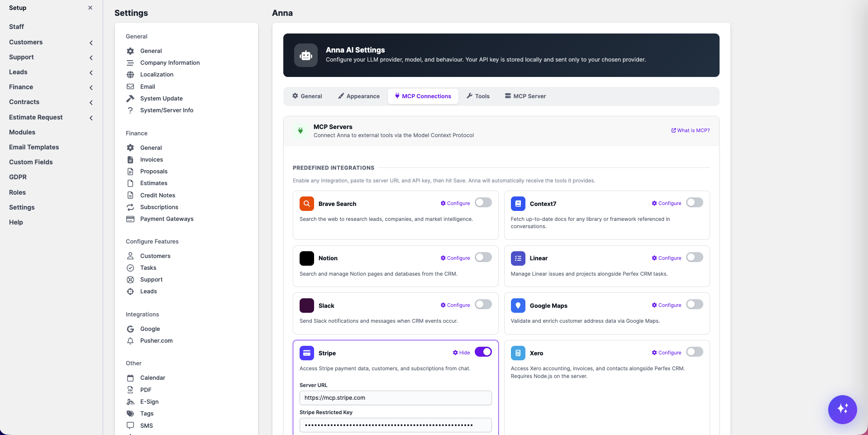Click the Slack integration icon
868x435 pixels.
coord(307,306)
